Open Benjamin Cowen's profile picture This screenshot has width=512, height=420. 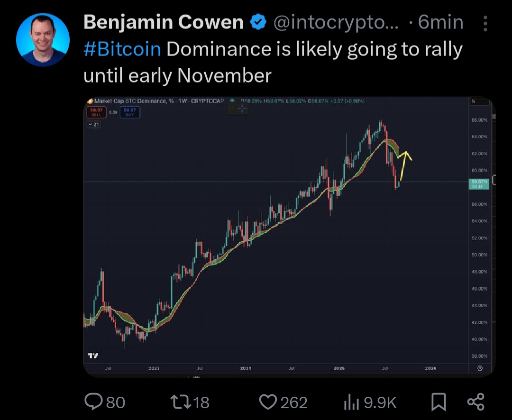point(43,39)
